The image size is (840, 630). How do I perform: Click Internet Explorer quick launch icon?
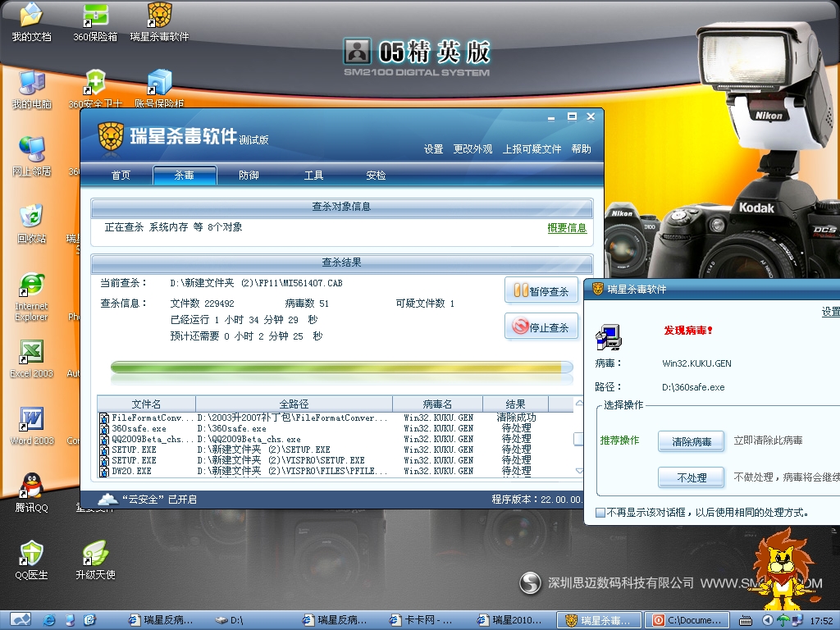click(49, 620)
